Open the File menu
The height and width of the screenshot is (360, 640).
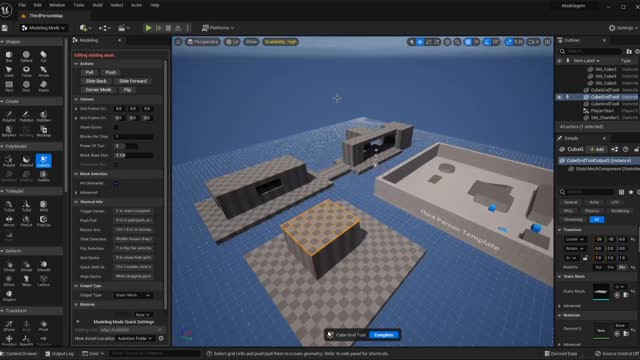pos(22,5)
